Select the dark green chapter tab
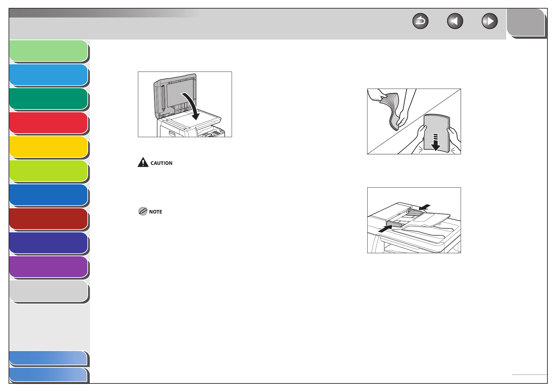The image size is (555, 392). 49,99
